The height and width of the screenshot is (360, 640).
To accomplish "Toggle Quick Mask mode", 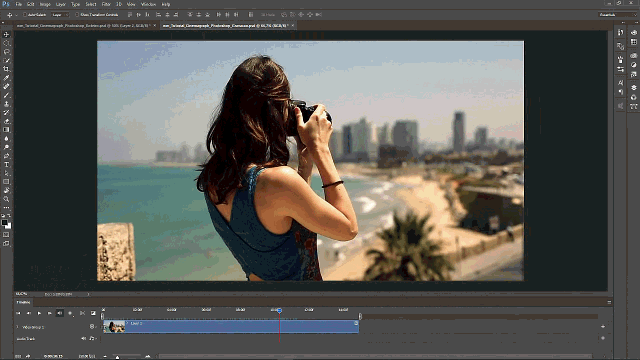I will [6, 235].
